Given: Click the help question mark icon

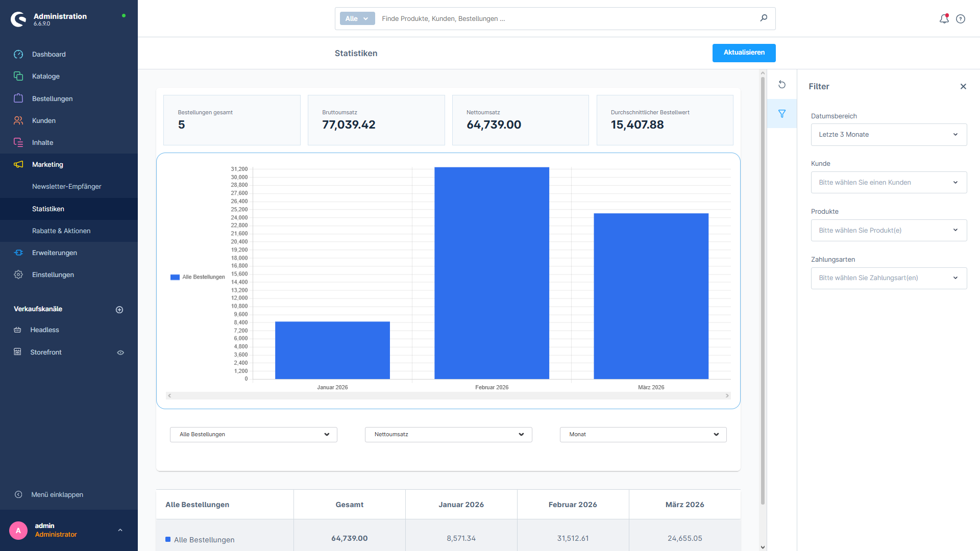Looking at the screenshot, I should pyautogui.click(x=961, y=19).
